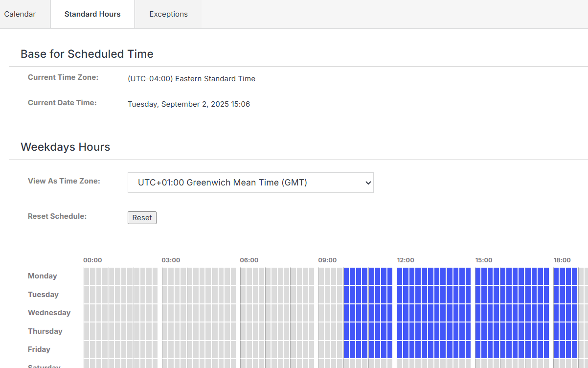588x368 pixels.
Task: Toggle Friday slot directly under 12:00
Action: pos(400,349)
